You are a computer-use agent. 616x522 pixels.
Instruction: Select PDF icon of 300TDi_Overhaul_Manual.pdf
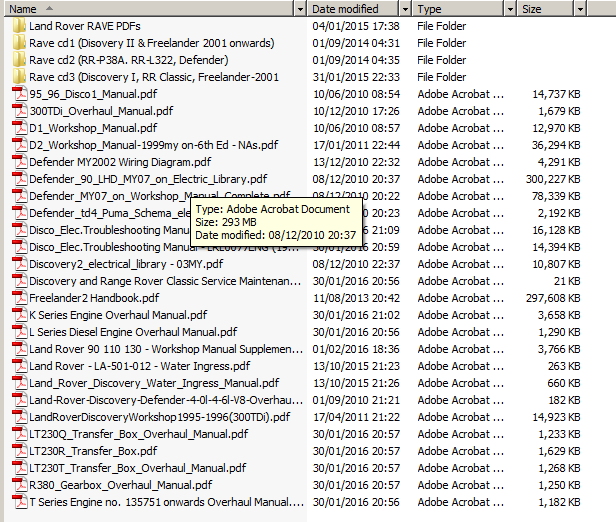coord(19,111)
